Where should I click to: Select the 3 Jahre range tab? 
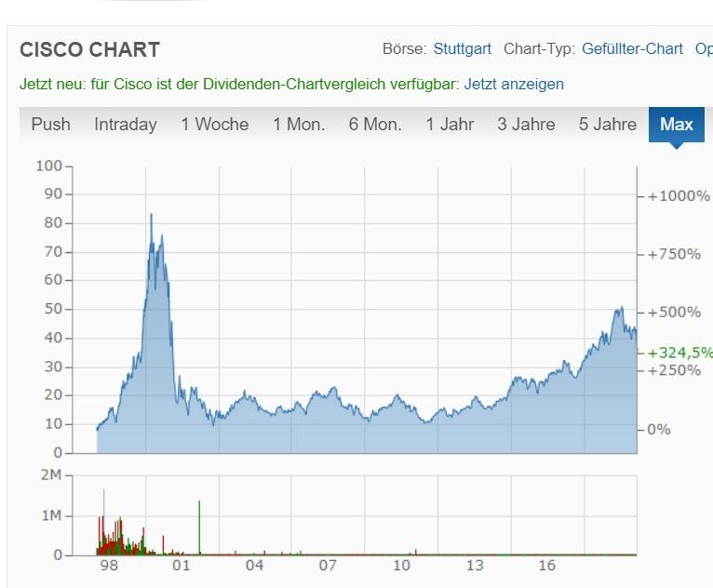(x=526, y=124)
